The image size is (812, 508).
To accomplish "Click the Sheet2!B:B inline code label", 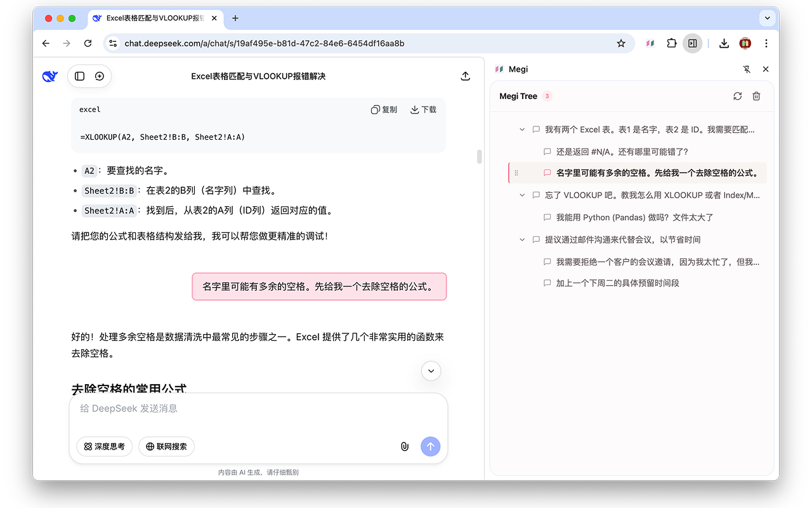I will [x=110, y=190].
